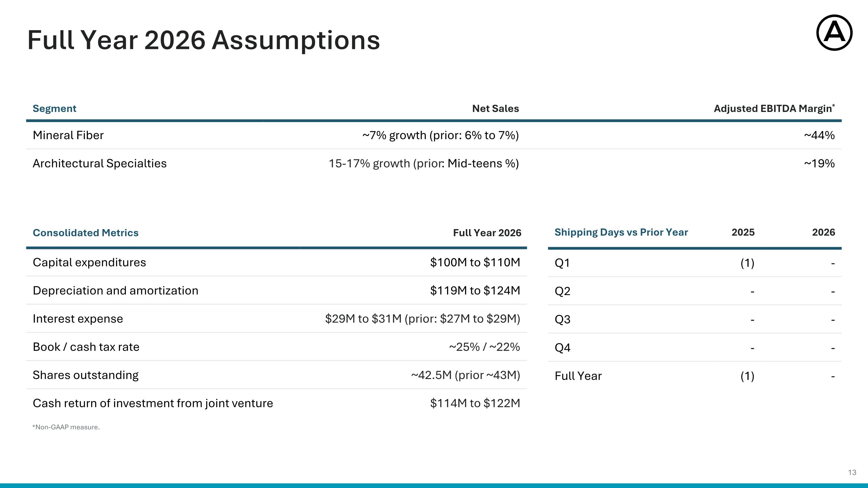This screenshot has height=488, width=868.
Task: Select the Adjusted EBITDA Margin header
Action: coord(774,108)
